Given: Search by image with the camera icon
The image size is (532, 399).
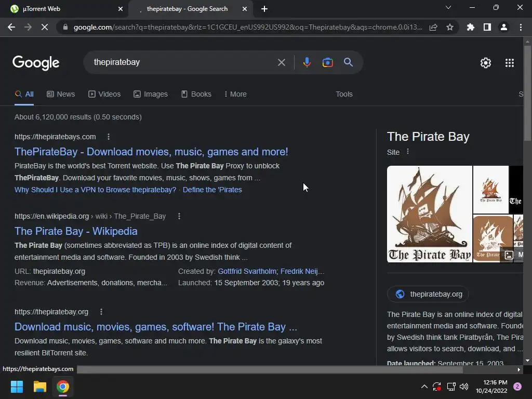Looking at the screenshot, I should click(327, 62).
